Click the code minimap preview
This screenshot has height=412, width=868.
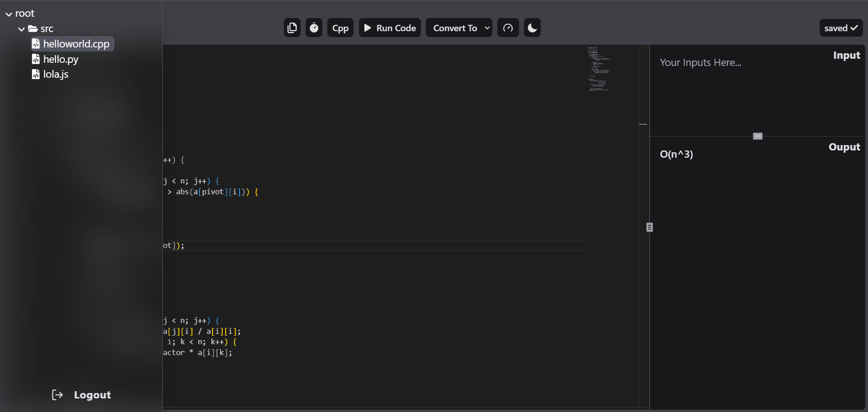point(599,69)
